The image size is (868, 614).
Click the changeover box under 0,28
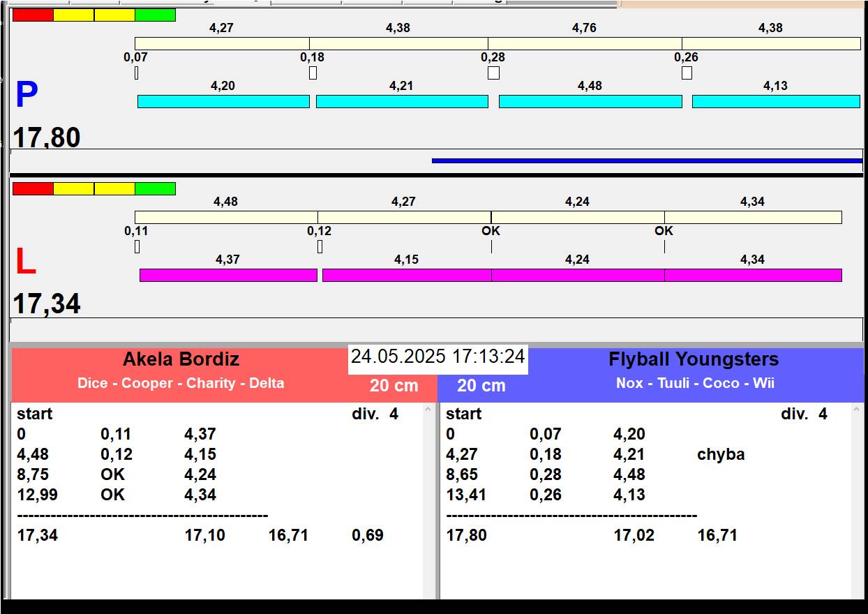[x=493, y=73]
